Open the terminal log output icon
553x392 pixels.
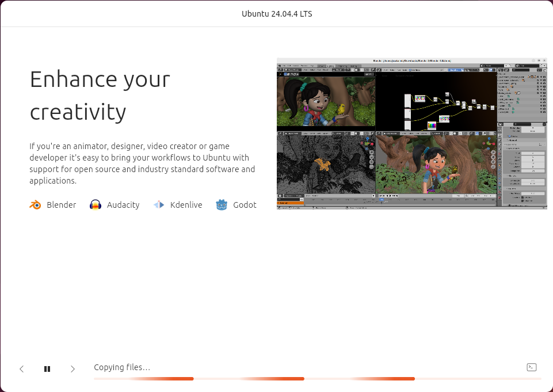coord(532,367)
